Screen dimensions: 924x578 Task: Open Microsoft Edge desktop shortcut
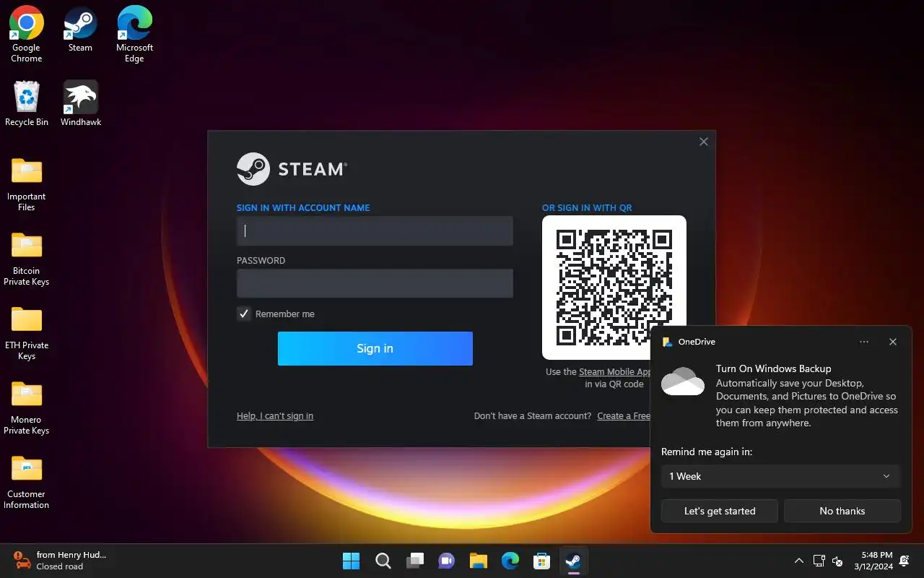[x=134, y=35]
